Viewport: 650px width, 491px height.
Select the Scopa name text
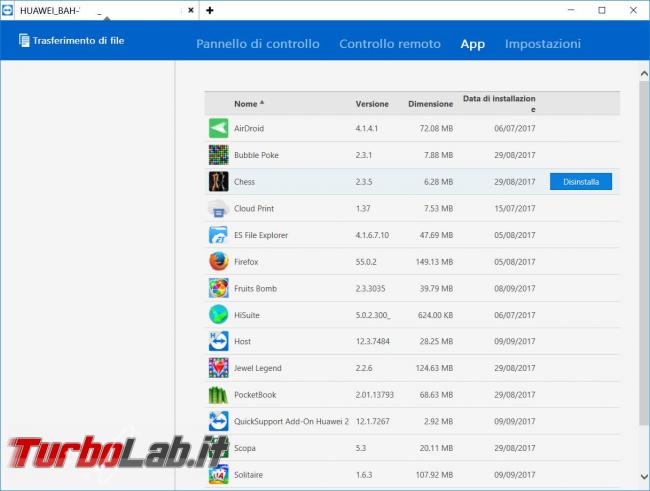pos(245,448)
